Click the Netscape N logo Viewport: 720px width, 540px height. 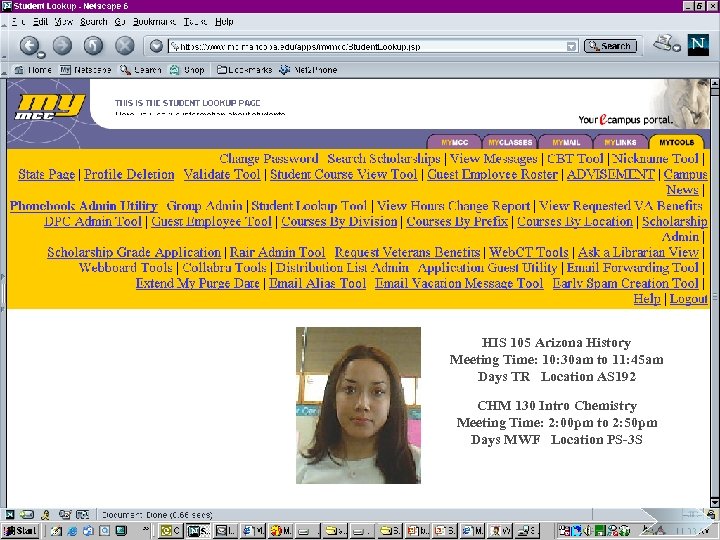tap(698, 45)
